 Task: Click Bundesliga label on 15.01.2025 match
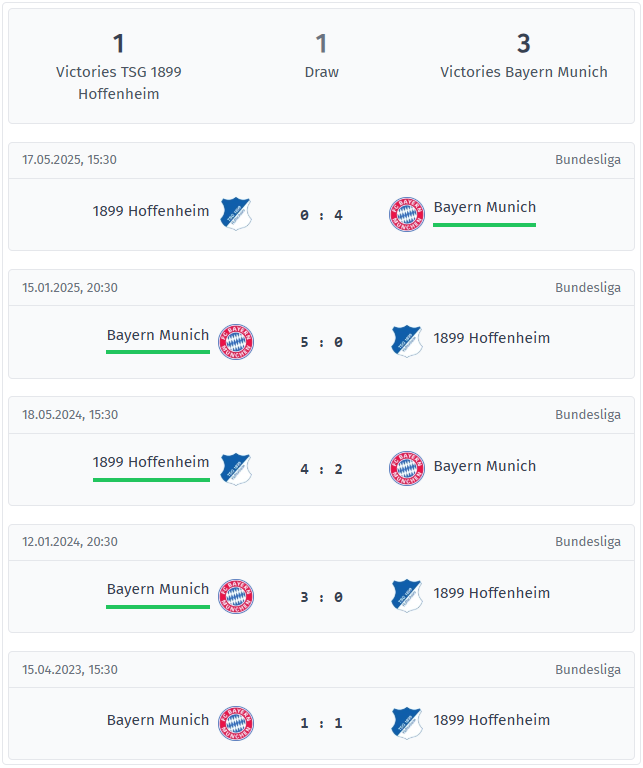pyautogui.click(x=588, y=288)
